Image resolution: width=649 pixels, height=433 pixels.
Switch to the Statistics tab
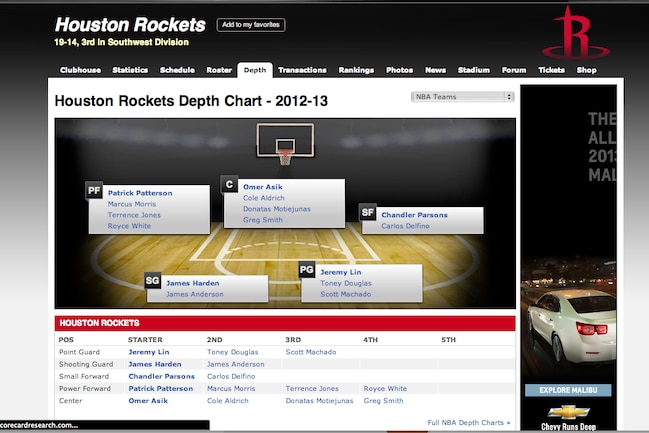[130, 70]
